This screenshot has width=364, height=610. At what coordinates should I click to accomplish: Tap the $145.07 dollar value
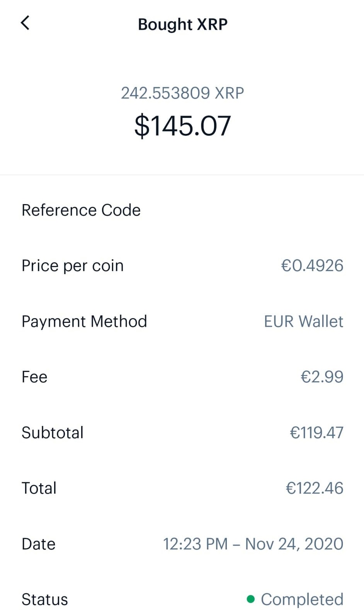(182, 126)
